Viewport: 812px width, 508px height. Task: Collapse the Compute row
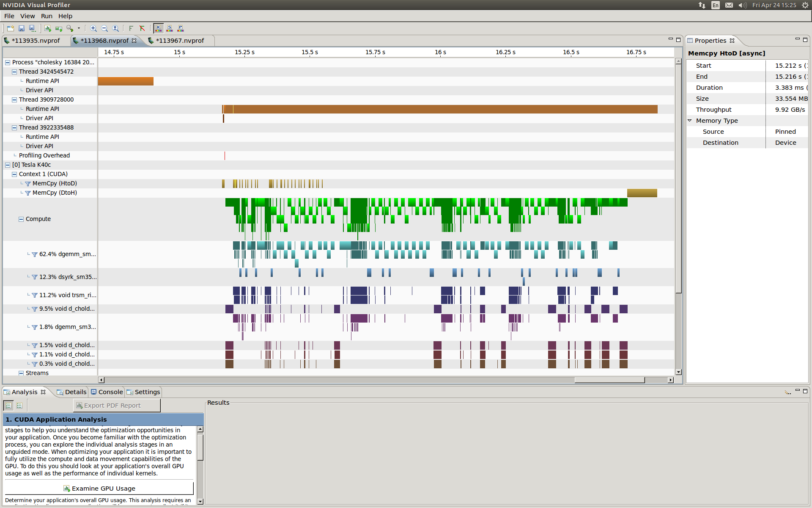(x=21, y=219)
